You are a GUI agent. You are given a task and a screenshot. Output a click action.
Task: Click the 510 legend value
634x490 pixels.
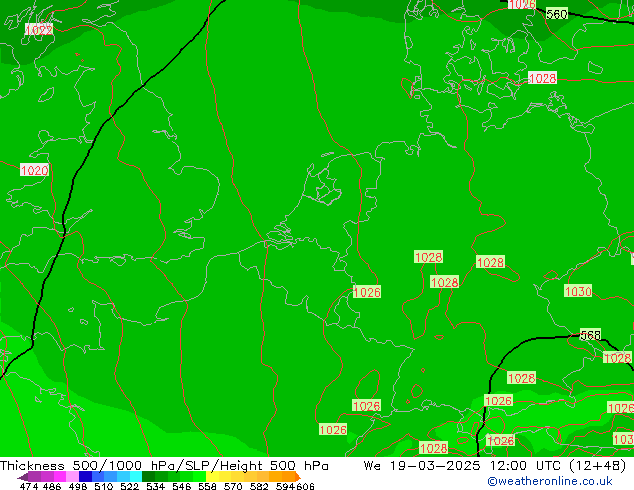[x=104, y=486]
